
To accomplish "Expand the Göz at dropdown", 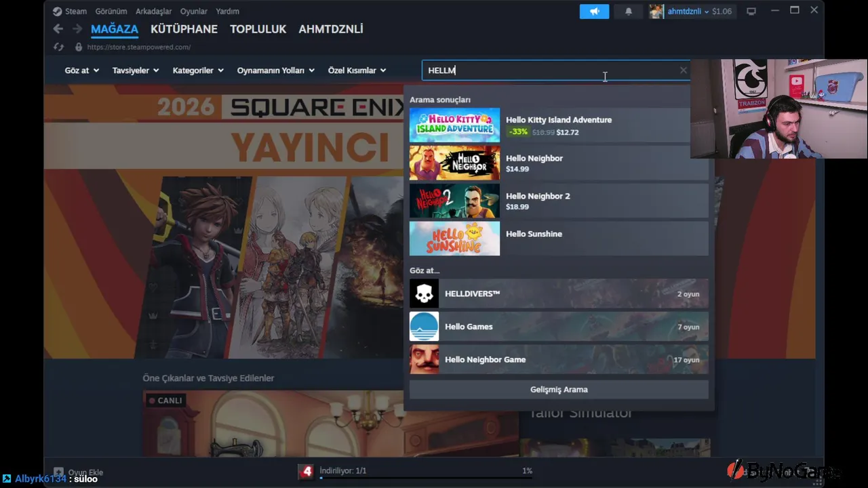I will tap(81, 70).
